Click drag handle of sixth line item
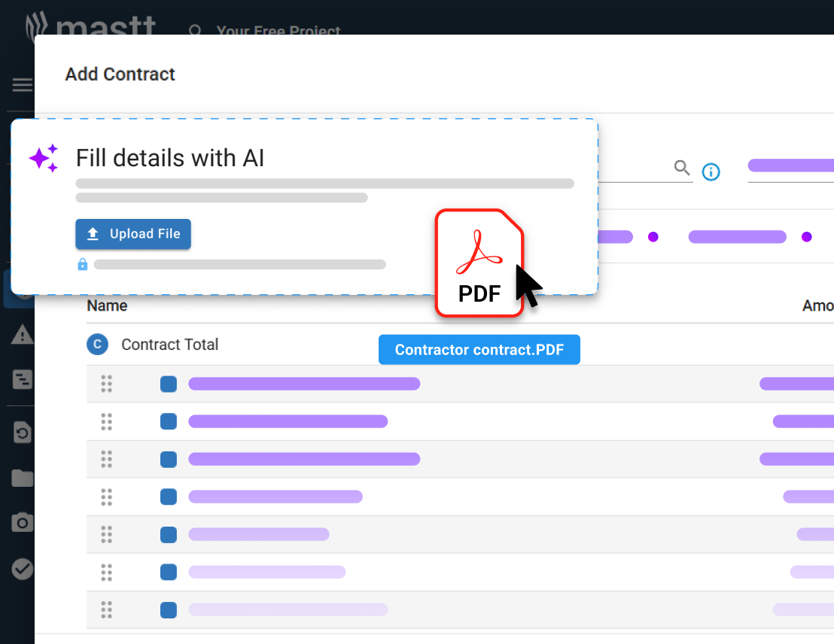The image size is (834, 644). pyautogui.click(x=106, y=573)
